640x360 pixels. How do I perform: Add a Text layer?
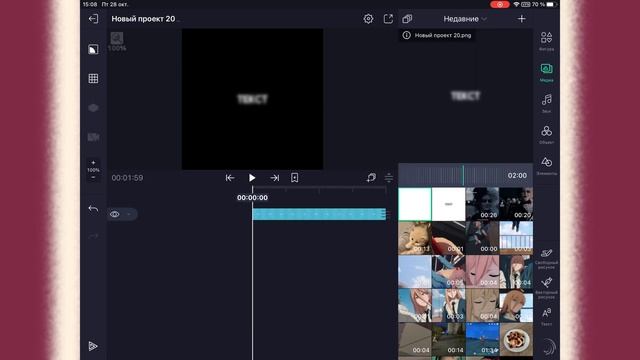[547, 317]
